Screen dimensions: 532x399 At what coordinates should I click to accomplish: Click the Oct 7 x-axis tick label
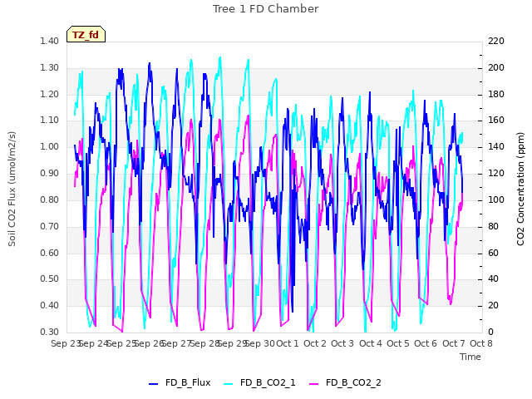coord(454,343)
